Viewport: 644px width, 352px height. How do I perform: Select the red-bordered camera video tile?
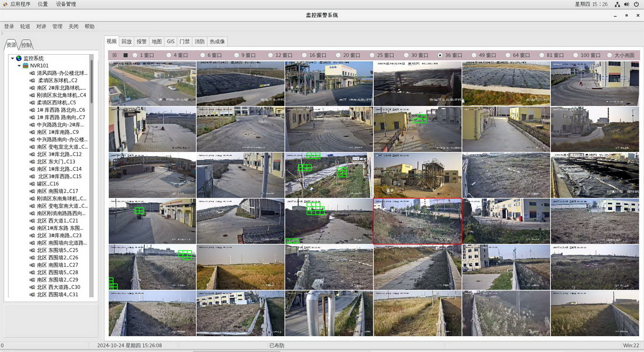tap(417, 221)
